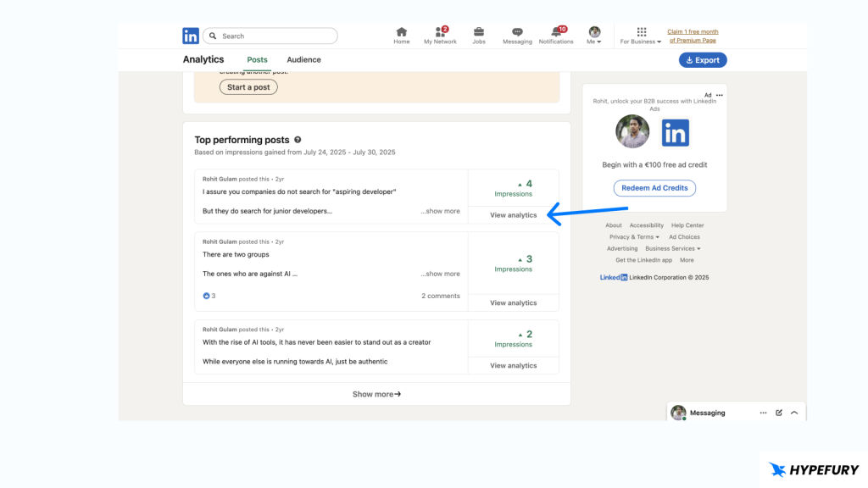
Task: Open the Home icon in navbar
Action: (x=401, y=32)
